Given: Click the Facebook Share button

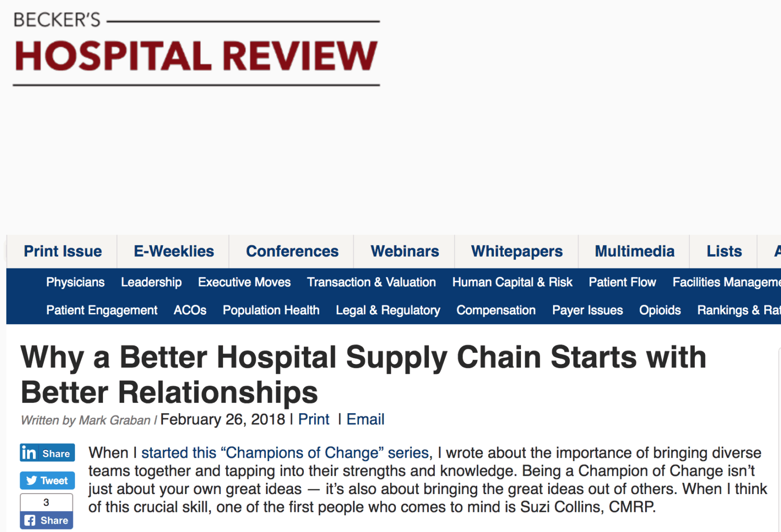Looking at the screenshot, I should pos(47,520).
